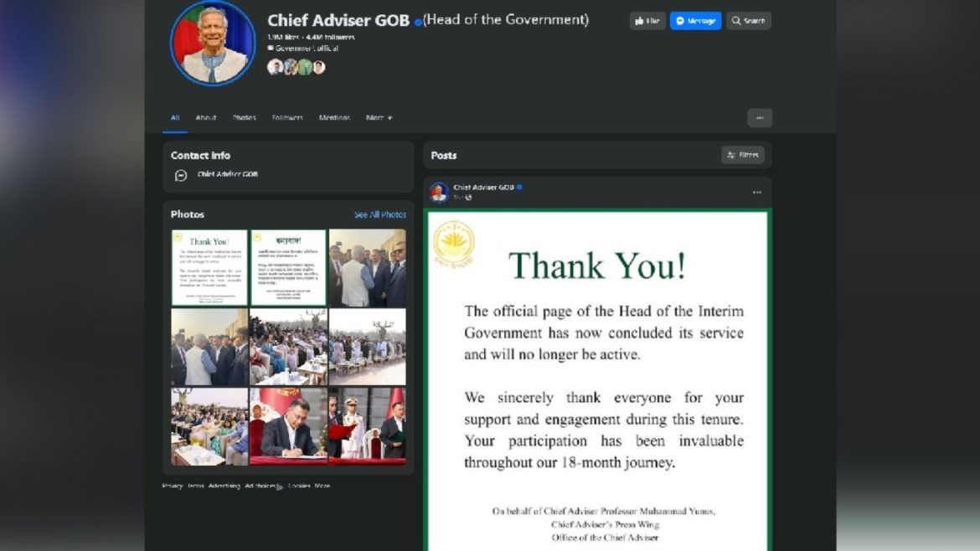The image size is (980, 551).
Task: Click the Messenger icon under Contact info
Action: [181, 175]
